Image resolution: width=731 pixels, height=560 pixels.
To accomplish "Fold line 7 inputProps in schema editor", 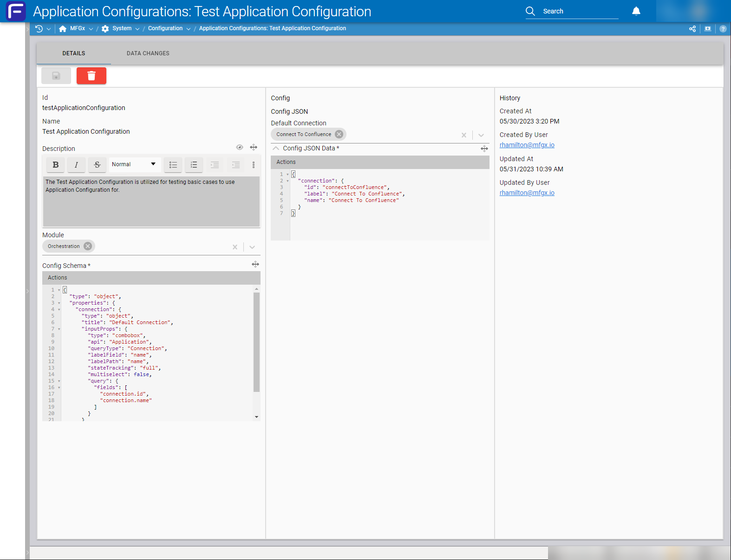I will pos(59,329).
